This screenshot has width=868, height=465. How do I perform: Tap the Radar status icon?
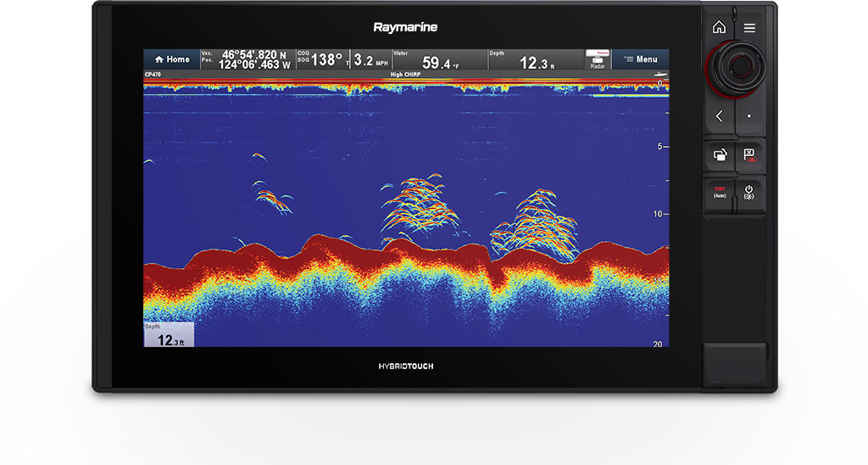tap(598, 59)
